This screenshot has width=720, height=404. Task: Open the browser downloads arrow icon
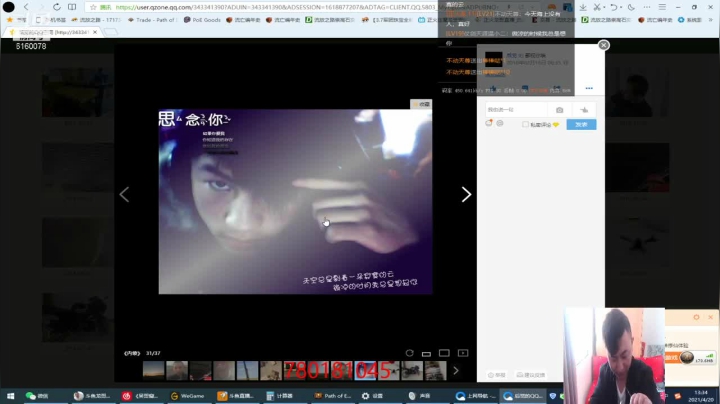pos(583,7)
